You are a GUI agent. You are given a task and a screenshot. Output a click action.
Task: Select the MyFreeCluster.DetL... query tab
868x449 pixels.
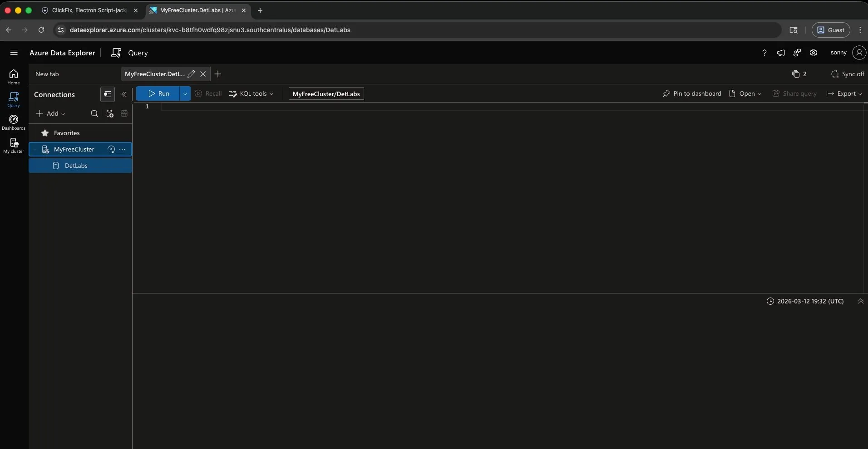click(x=155, y=74)
